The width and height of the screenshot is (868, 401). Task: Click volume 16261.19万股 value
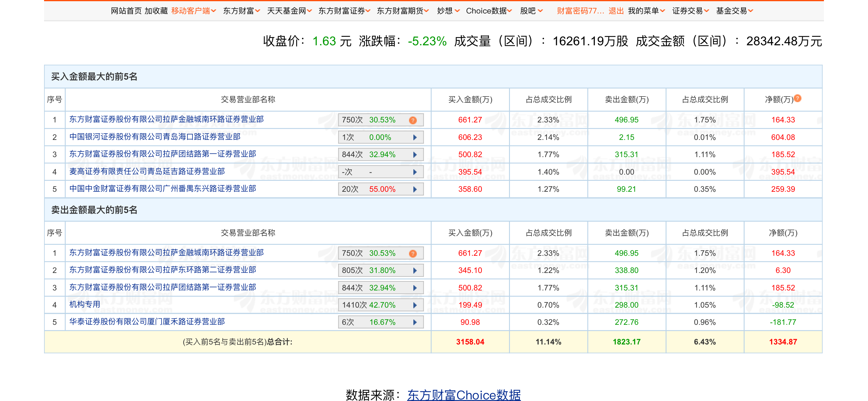(x=590, y=41)
